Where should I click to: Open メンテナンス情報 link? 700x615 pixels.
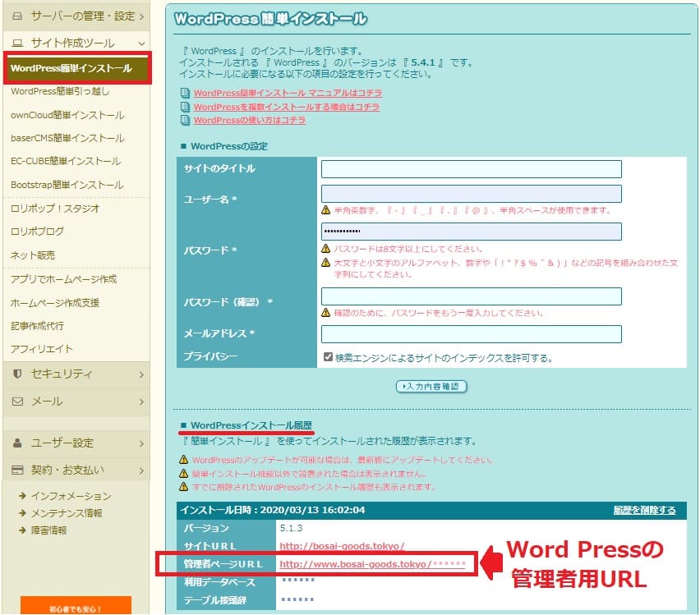pos(67,513)
